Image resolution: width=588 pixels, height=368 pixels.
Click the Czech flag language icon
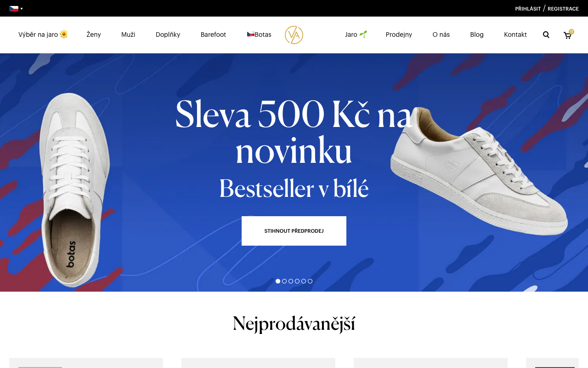[14, 8]
